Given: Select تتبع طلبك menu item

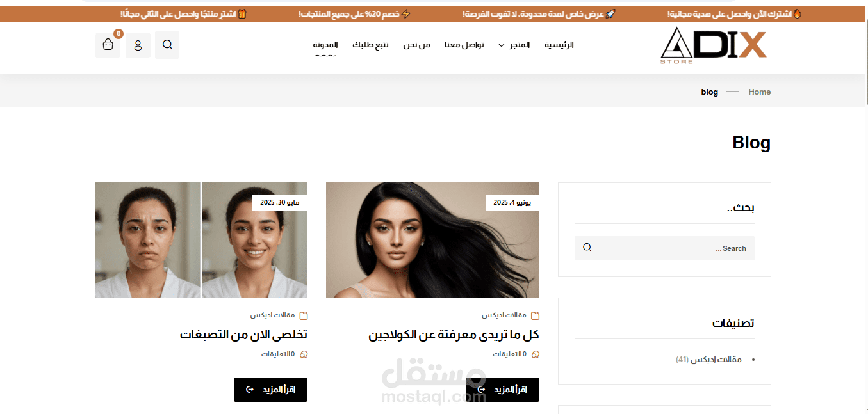Looking at the screenshot, I should pos(370,45).
